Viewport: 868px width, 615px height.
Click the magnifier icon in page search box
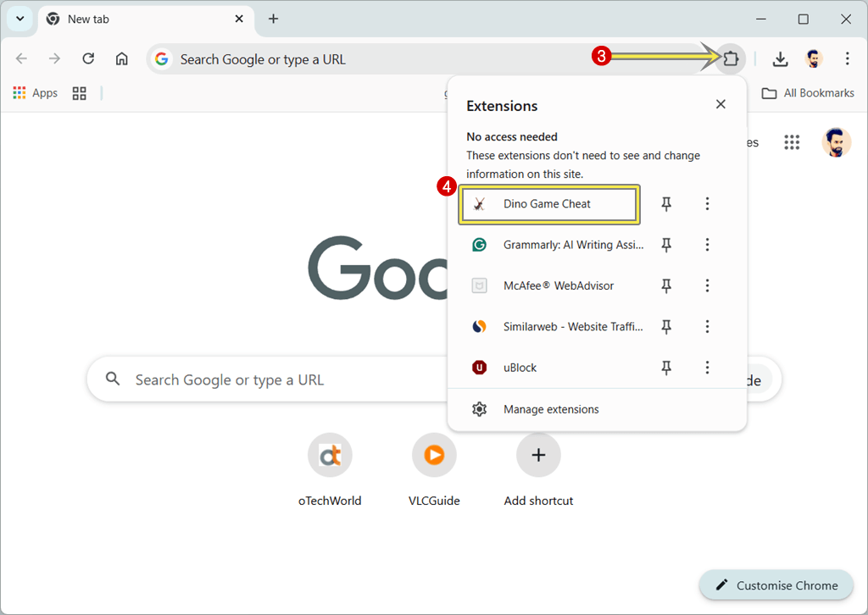(113, 379)
